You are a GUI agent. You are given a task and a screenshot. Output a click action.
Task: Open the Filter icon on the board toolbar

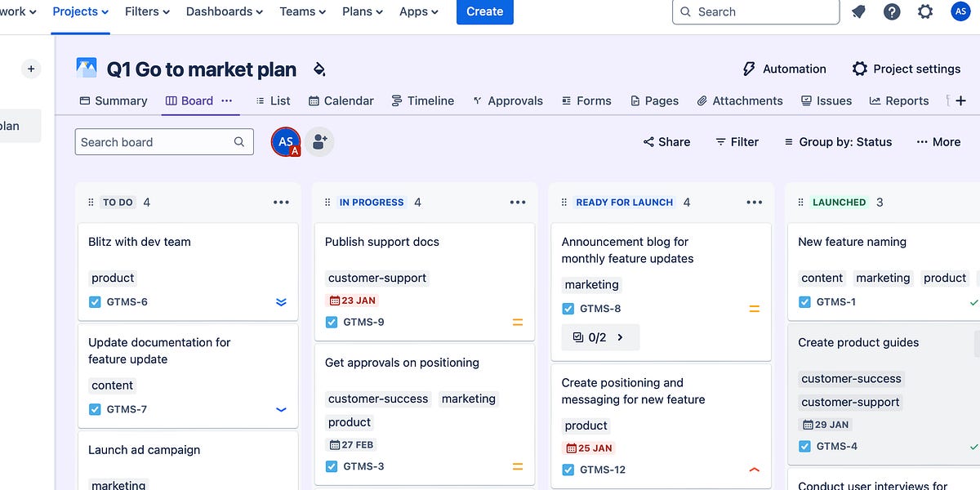coord(720,141)
